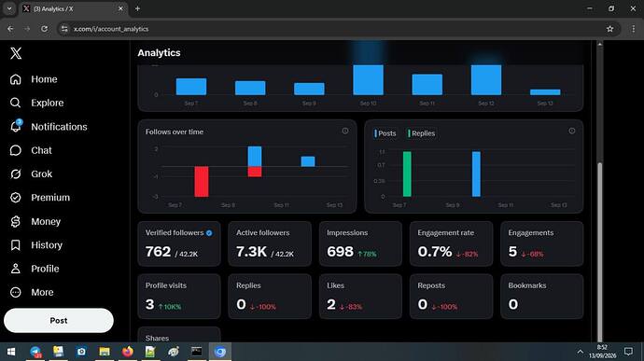
Task: Click the History bookmark icon
Action: 16,245
